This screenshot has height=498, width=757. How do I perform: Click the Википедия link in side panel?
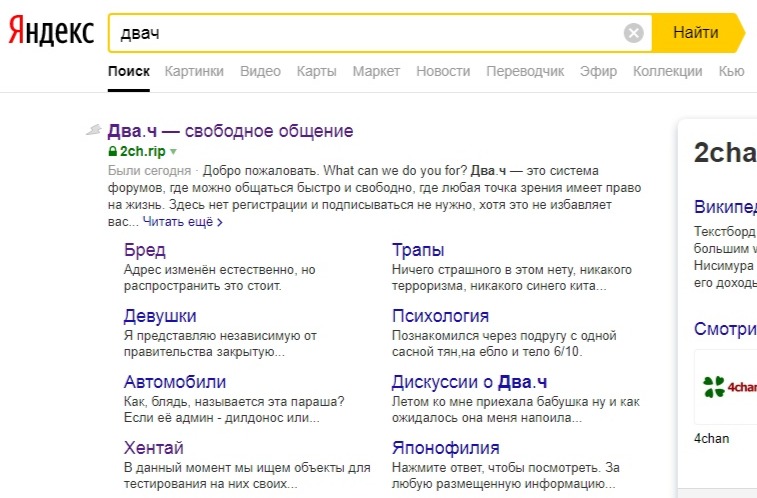[x=726, y=207]
